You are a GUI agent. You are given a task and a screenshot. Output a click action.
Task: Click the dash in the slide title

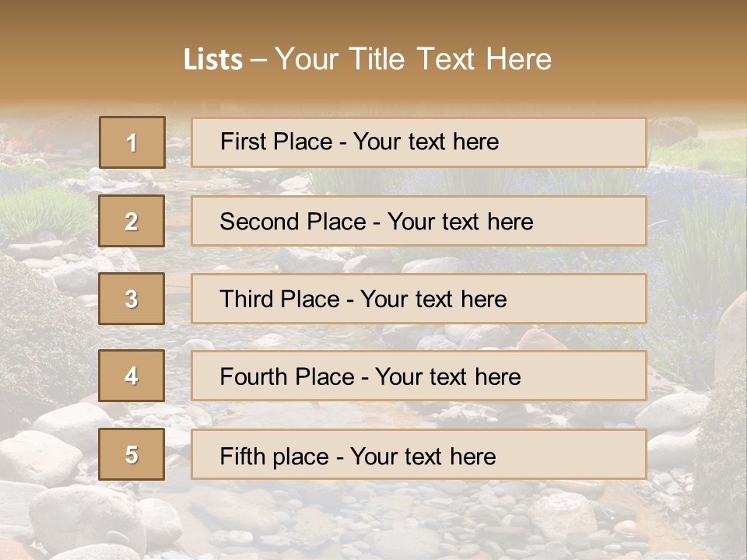258,61
